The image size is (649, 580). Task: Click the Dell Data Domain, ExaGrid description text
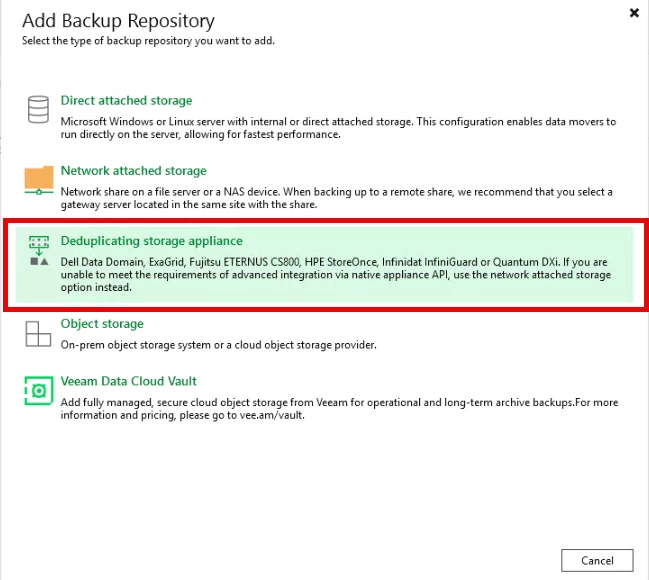336,274
